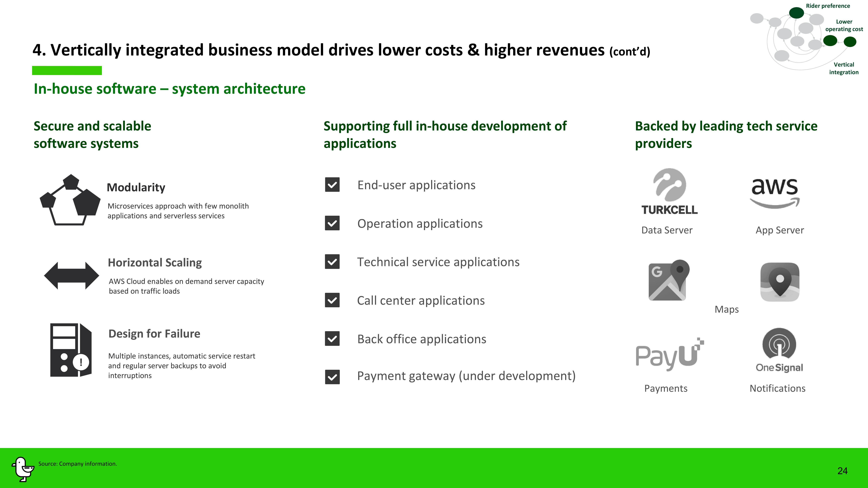
Task: Click the checkbox beside Call center applications
Action: pos(332,300)
